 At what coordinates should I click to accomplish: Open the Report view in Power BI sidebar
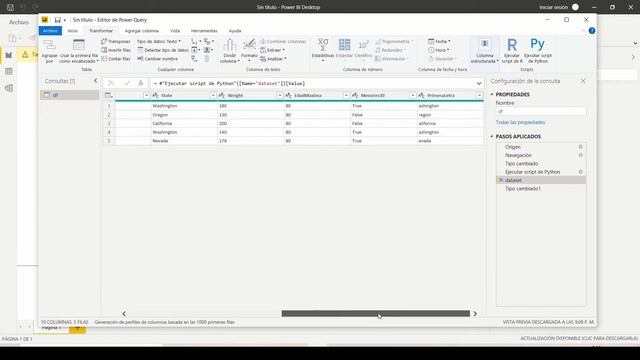[x=9, y=55]
